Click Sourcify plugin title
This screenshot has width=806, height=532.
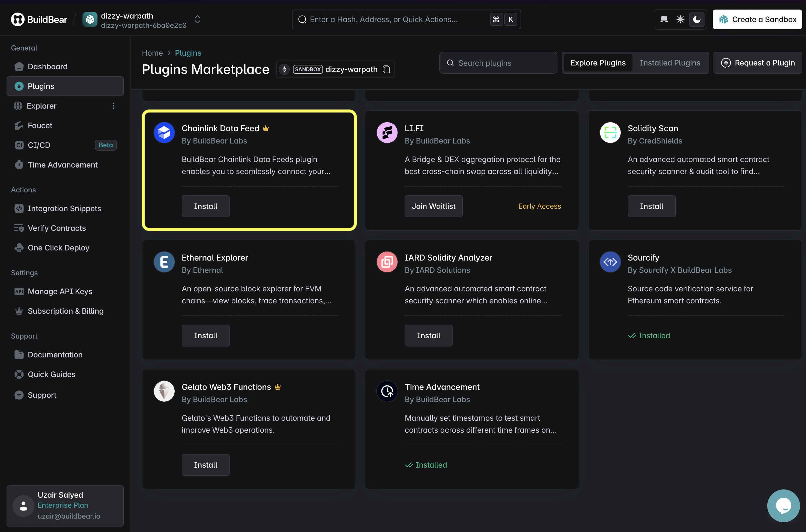(x=643, y=258)
